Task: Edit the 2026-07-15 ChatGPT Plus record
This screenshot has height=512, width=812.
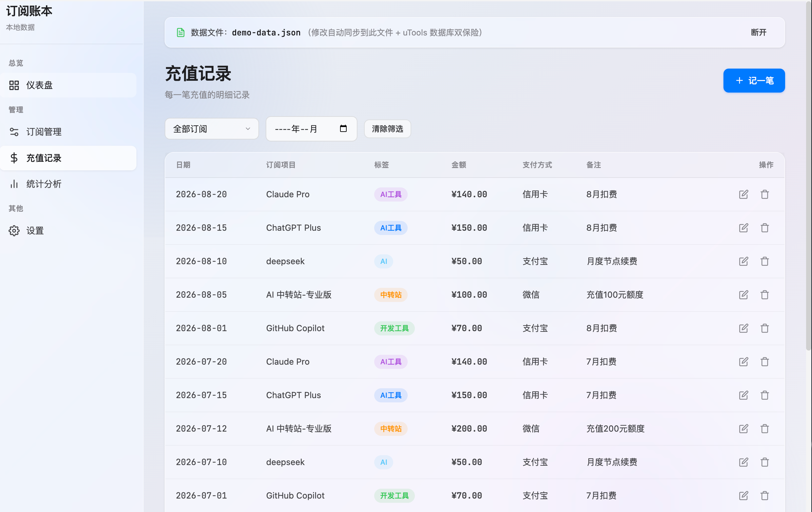Action: pyautogui.click(x=743, y=395)
